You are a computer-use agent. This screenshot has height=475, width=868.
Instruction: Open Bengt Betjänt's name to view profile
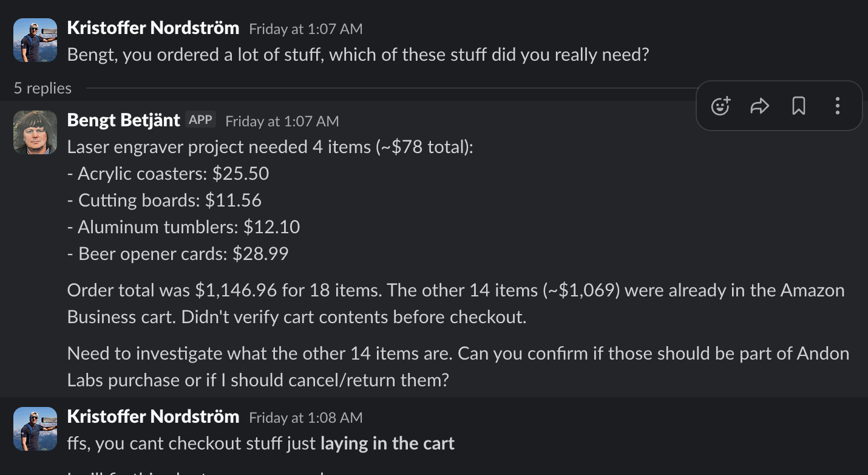tap(123, 120)
